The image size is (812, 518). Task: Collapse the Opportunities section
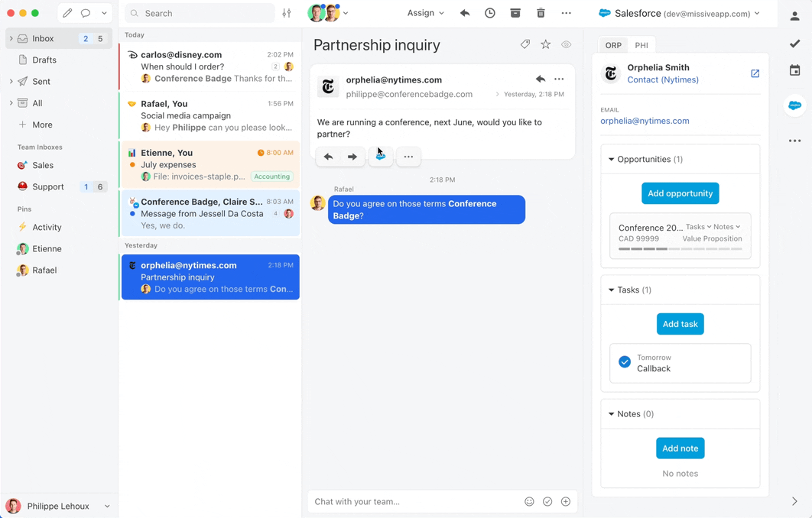point(612,160)
